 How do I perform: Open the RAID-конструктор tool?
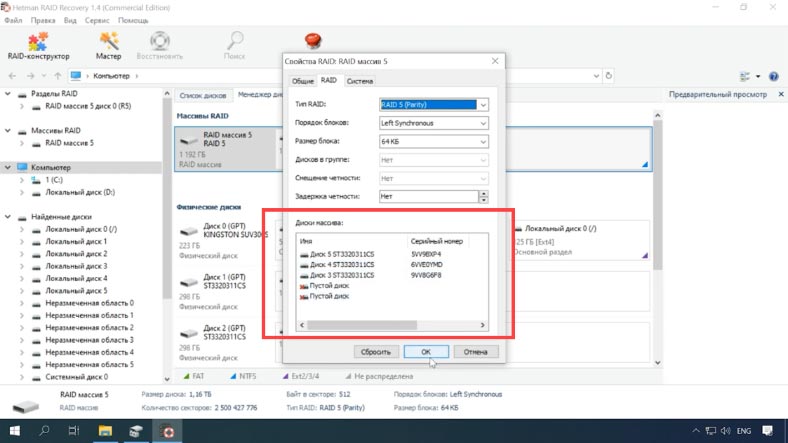click(x=38, y=46)
